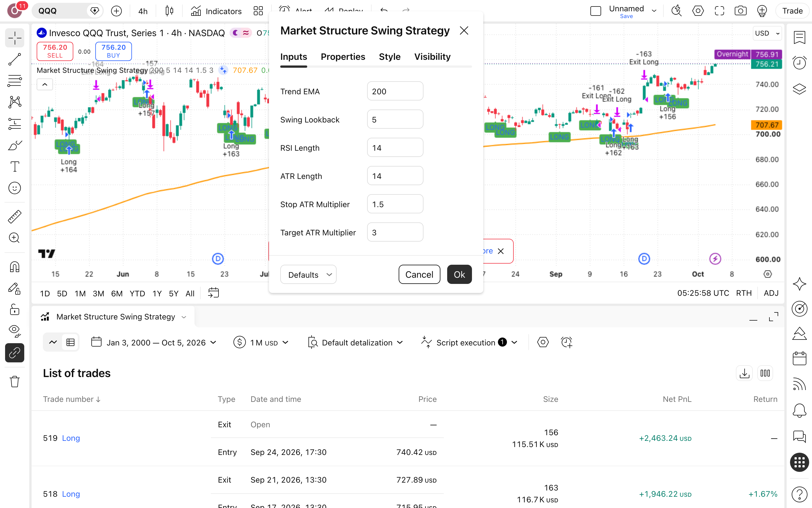Viewport: 812px width, 508px height.
Task: Cancel the strategy settings dialog
Action: pos(419,275)
